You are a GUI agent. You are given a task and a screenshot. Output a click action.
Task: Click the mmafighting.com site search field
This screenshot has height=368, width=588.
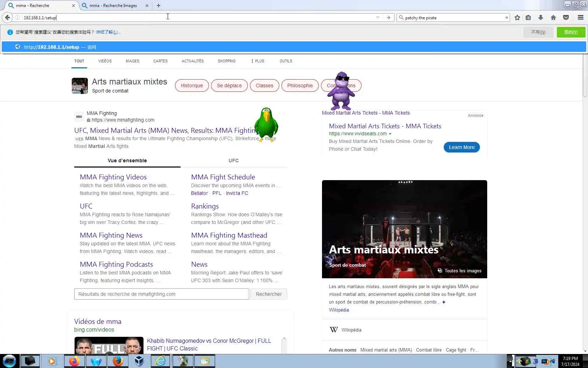162,294
